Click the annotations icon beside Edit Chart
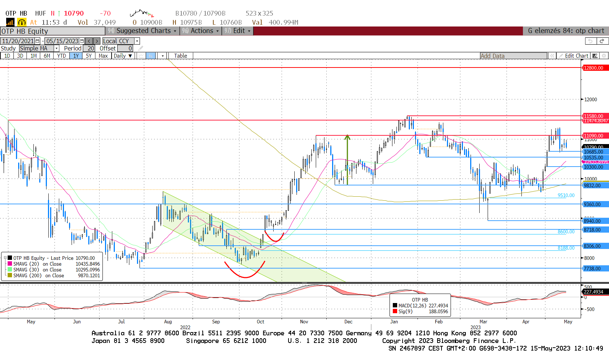Image resolution: width=609 pixels, height=364 pixels. coord(595,56)
